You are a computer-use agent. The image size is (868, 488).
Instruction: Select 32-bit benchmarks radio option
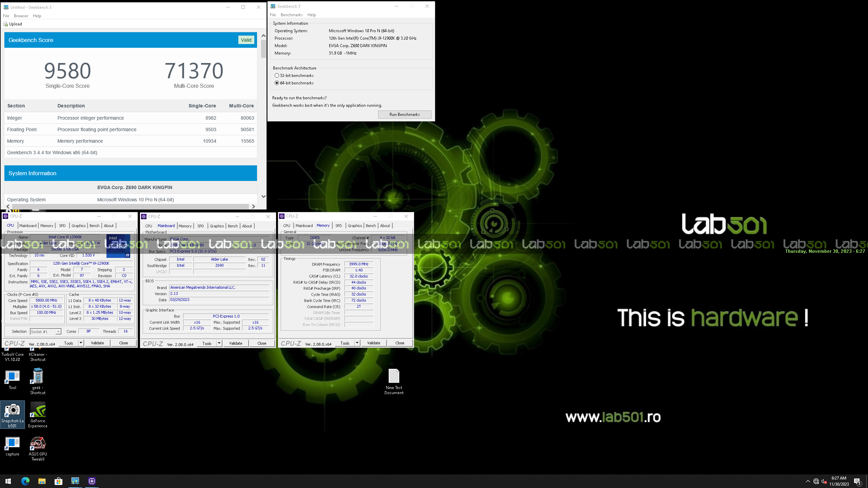point(277,76)
